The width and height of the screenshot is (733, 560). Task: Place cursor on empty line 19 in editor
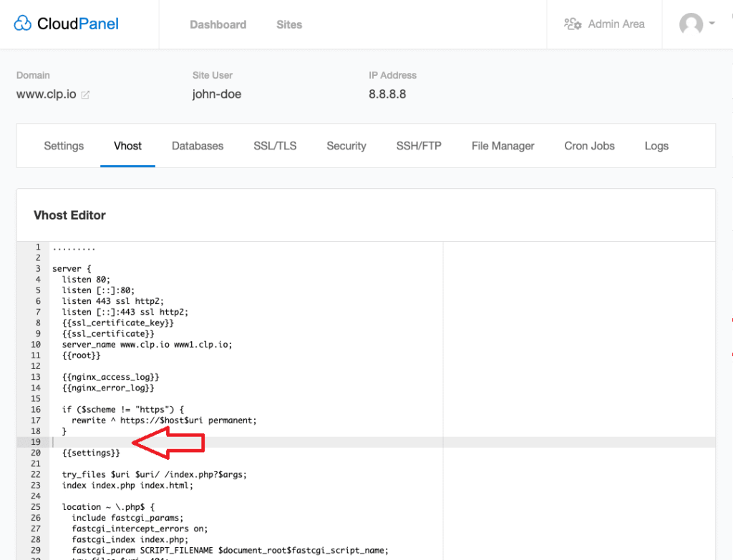pos(215,442)
